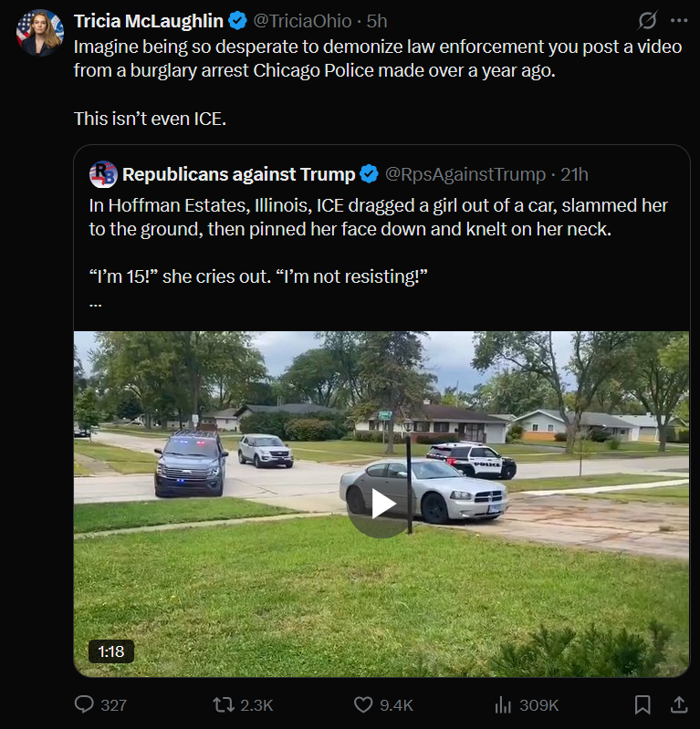Viewport: 700px width, 729px height.
Task: Open view analytics bar chart icon
Action: 503,704
